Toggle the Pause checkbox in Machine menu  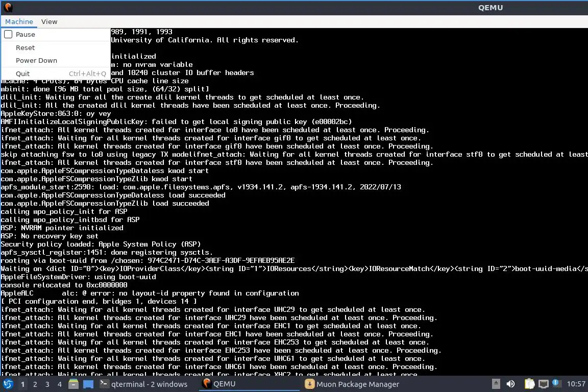tap(8, 35)
